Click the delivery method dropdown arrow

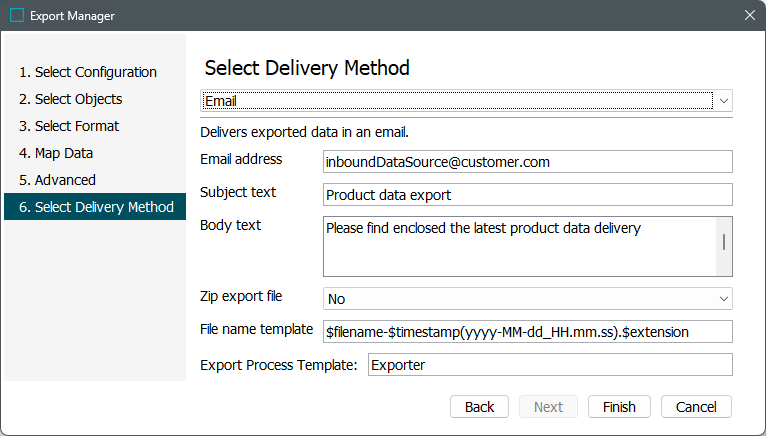coord(723,101)
